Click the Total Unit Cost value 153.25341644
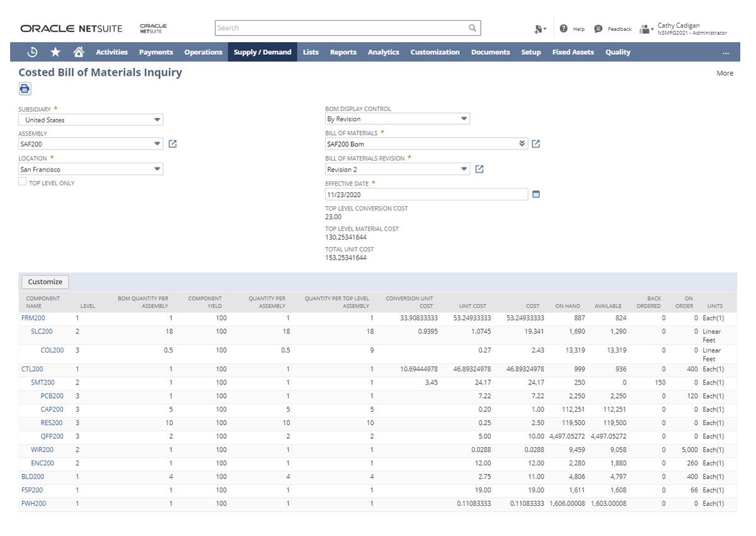Screen dimensions: 756x536 [346, 257]
